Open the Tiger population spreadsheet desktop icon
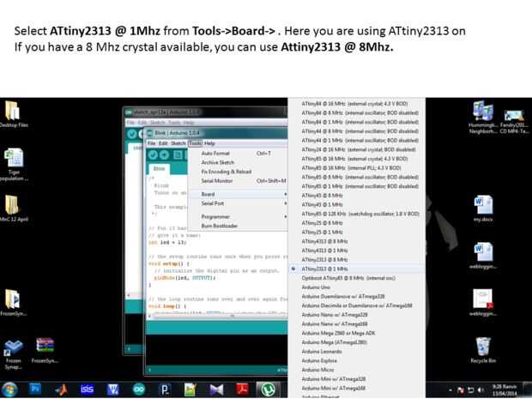The height and width of the screenshot is (399, 532). (14, 165)
